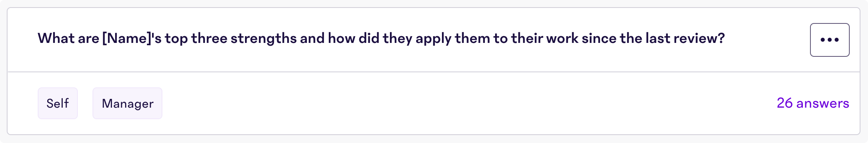This screenshot has height=143, width=868.
Task: Select the [Name]'s strengths question text
Action: 381,39
